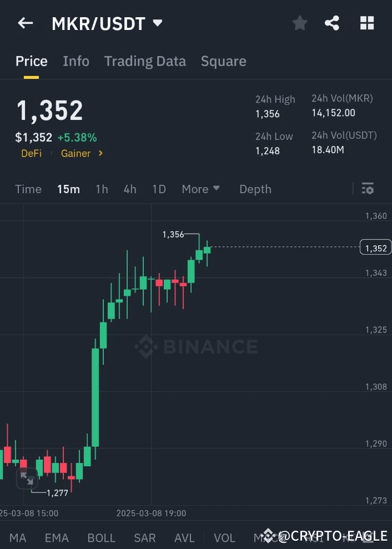This screenshot has width=392, height=549.
Task: Open the Depth view
Action: click(255, 189)
